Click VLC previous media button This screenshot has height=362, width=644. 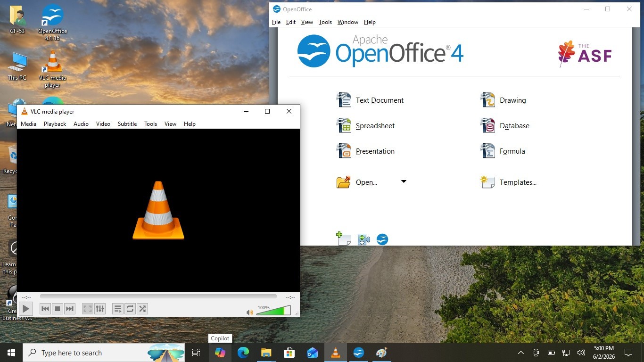pyautogui.click(x=45, y=309)
